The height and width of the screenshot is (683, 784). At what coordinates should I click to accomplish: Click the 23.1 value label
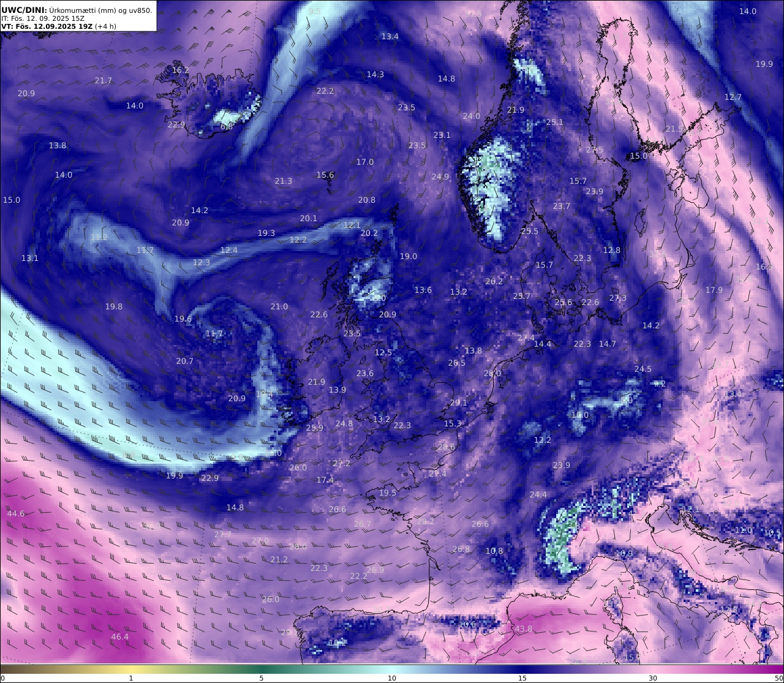442,135
